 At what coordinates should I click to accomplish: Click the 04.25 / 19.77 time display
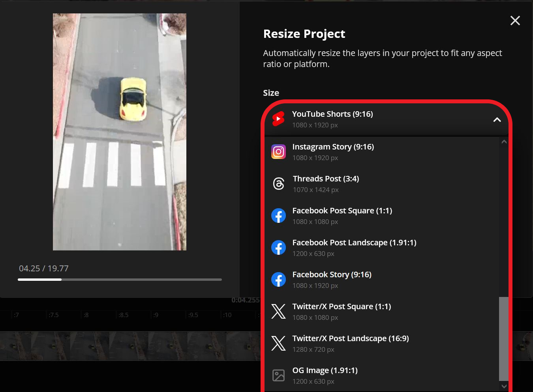click(x=43, y=268)
